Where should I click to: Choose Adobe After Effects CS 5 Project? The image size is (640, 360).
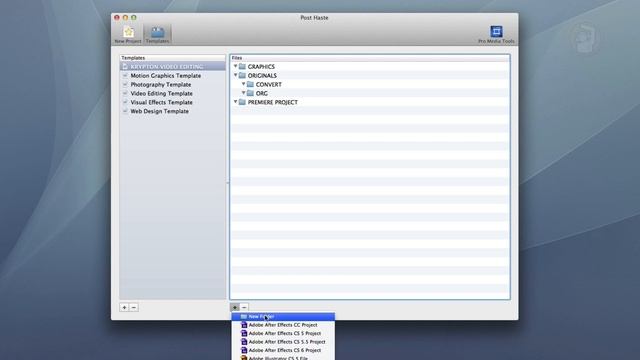(283, 333)
